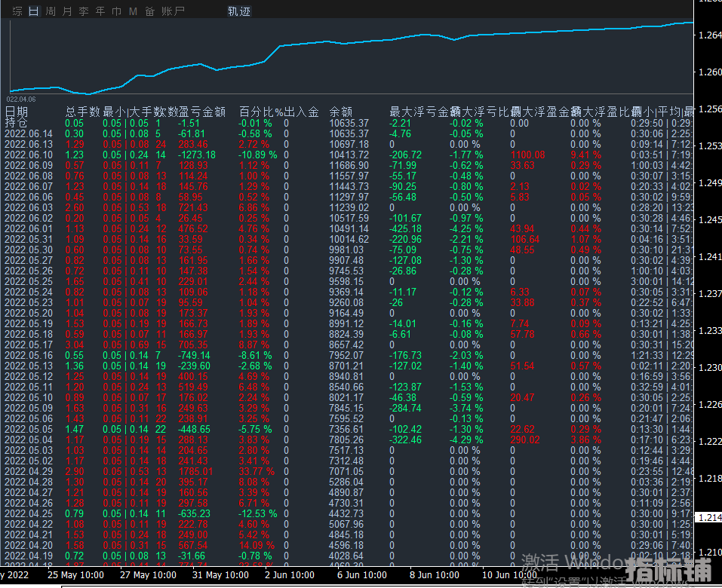Click the -635.23 loss value
The image size is (722, 588).
pos(195,514)
